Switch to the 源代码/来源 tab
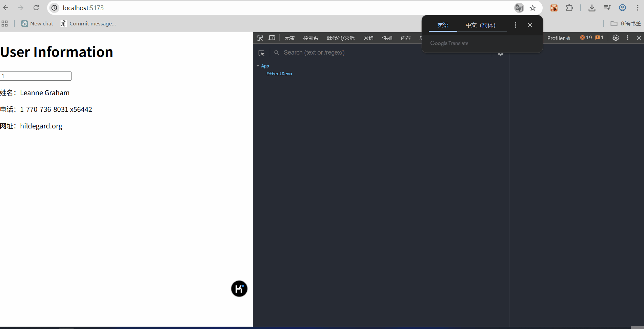 (341, 38)
